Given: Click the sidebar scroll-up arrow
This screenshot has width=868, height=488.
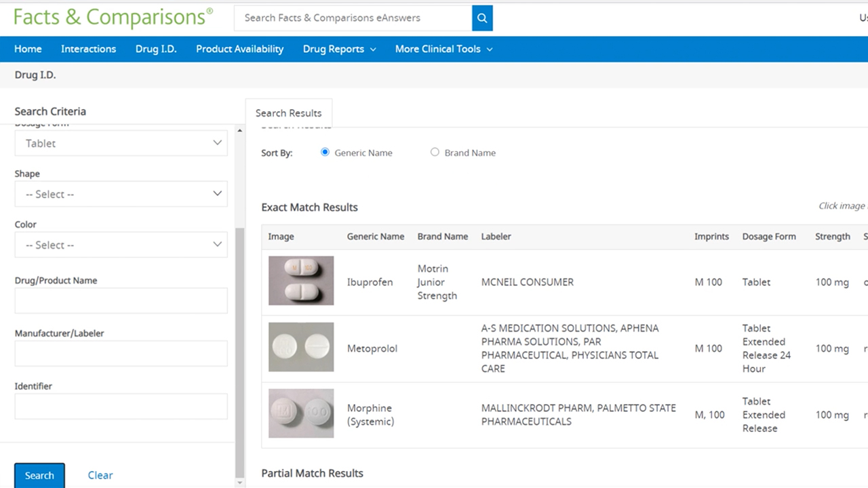Looking at the screenshot, I should click(x=239, y=130).
